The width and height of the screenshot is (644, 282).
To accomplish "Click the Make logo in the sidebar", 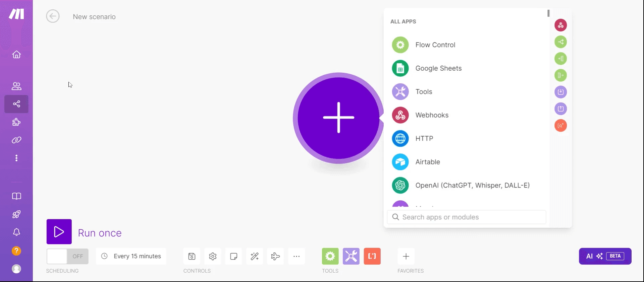I will (16, 14).
